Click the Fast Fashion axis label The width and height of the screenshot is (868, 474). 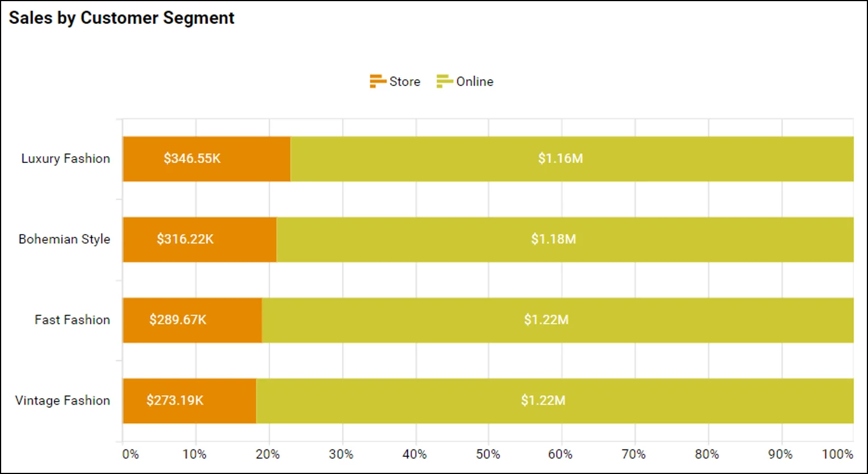[x=72, y=320]
